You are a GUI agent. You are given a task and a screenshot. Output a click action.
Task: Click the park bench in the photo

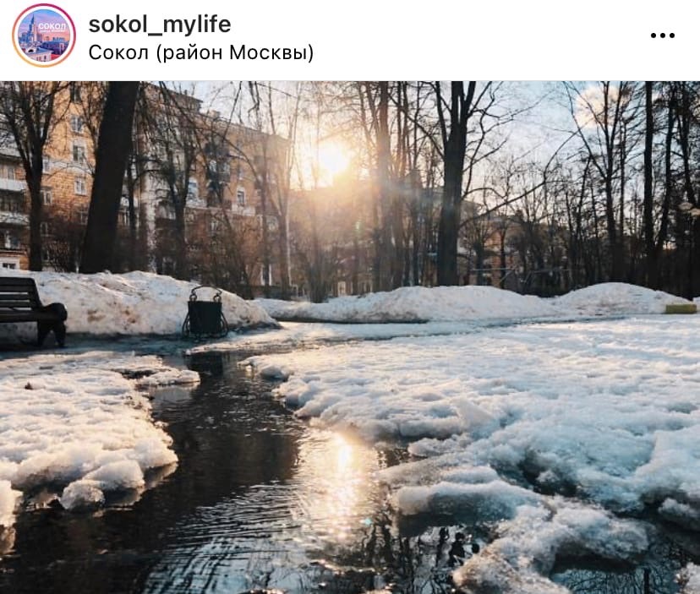tap(31, 310)
